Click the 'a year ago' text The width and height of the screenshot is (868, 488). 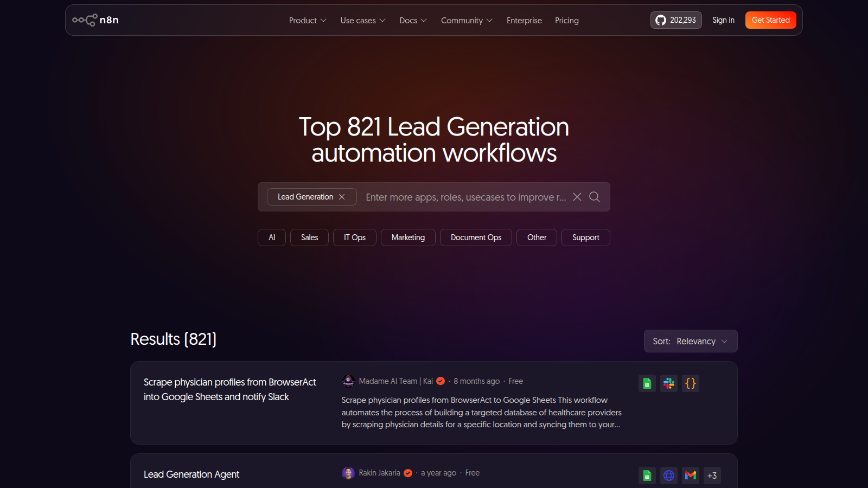438,473
